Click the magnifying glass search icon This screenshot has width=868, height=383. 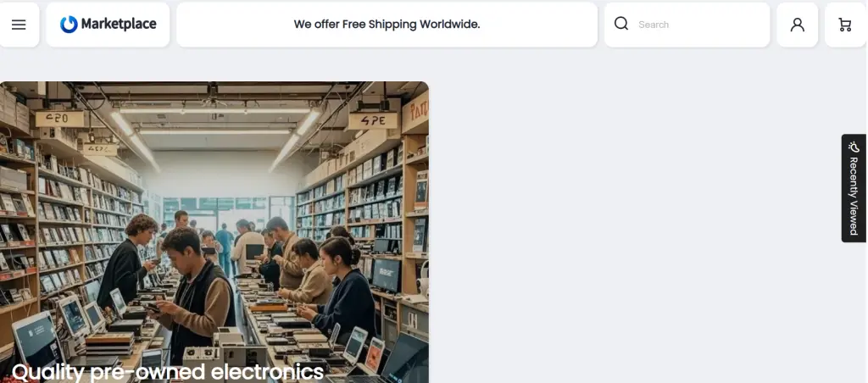pos(621,24)
